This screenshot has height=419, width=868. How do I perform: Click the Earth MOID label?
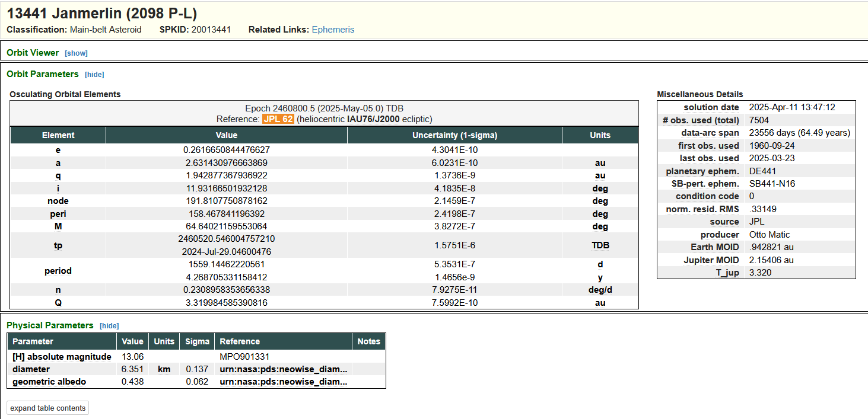tap(714, 247)
